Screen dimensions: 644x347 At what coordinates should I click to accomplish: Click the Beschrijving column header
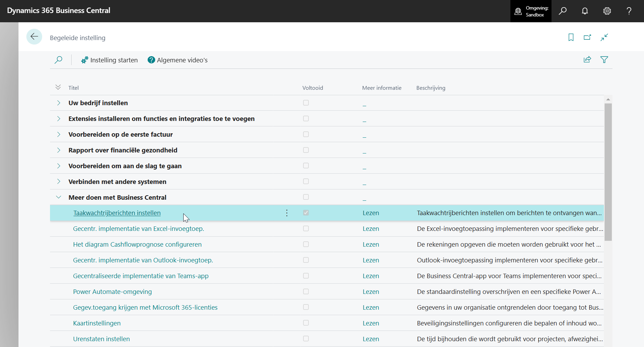431,88
